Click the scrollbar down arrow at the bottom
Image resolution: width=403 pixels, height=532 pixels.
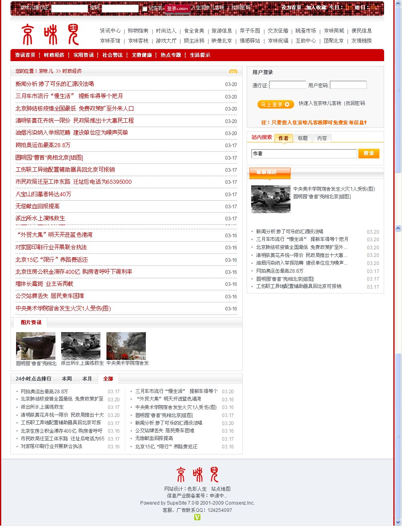coord(398,522)
